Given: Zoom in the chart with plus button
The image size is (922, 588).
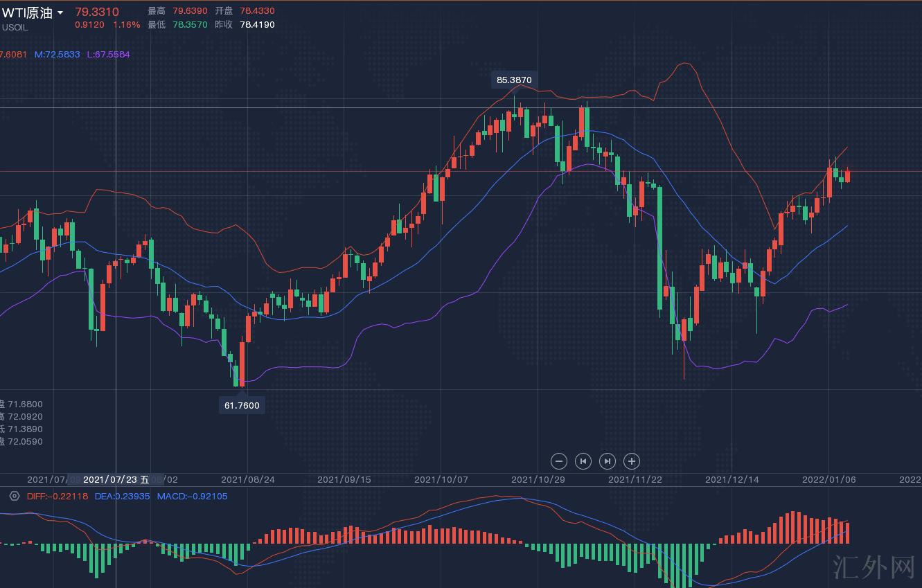Looking at the screenshot, I should 631,461.
